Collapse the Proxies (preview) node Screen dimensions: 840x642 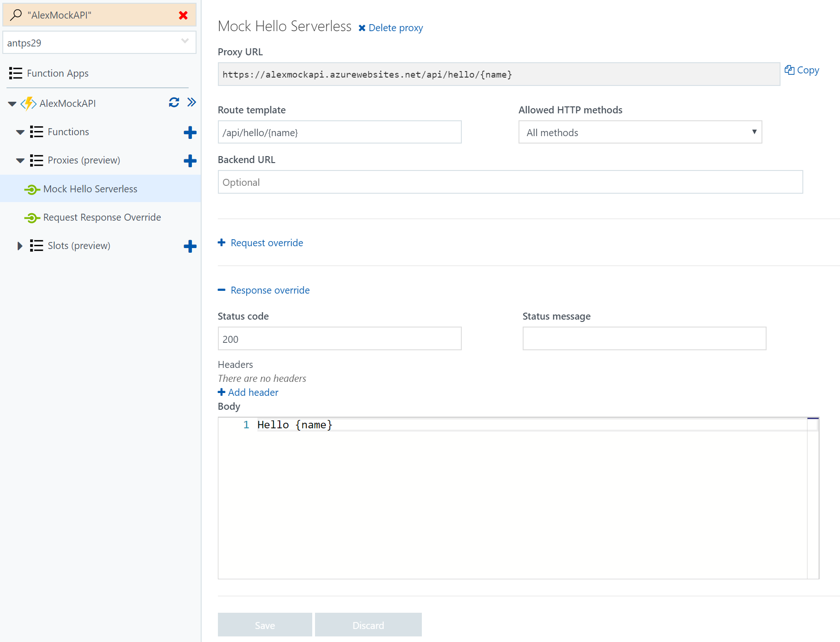pos(20,161)
